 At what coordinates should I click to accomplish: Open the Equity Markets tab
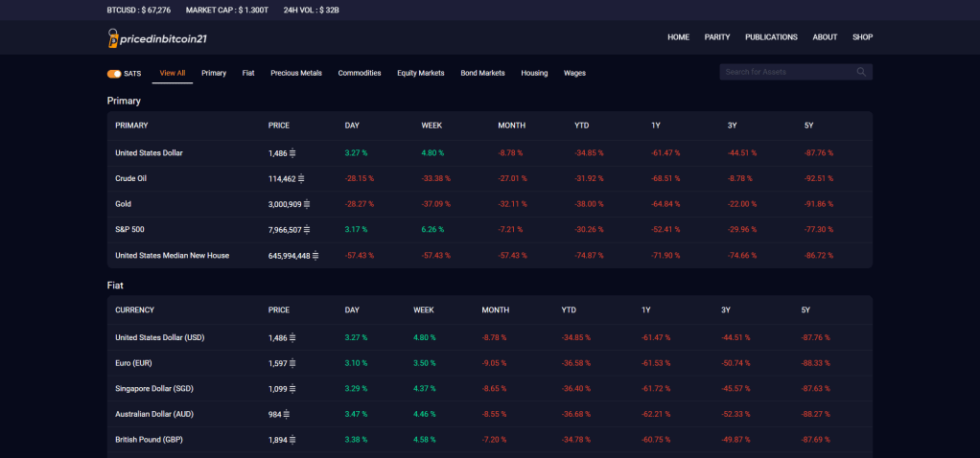coord(421,73)
